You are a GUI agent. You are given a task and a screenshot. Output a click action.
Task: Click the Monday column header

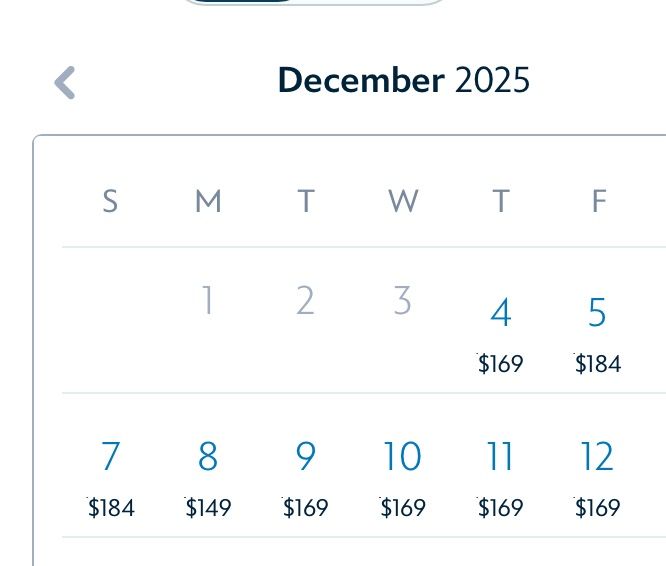coord(207,202)
